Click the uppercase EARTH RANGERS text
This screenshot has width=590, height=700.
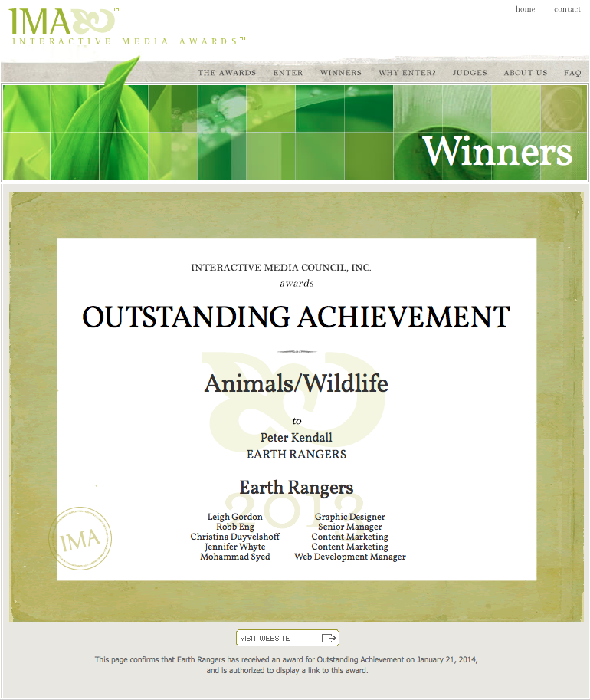pos(297,455)
